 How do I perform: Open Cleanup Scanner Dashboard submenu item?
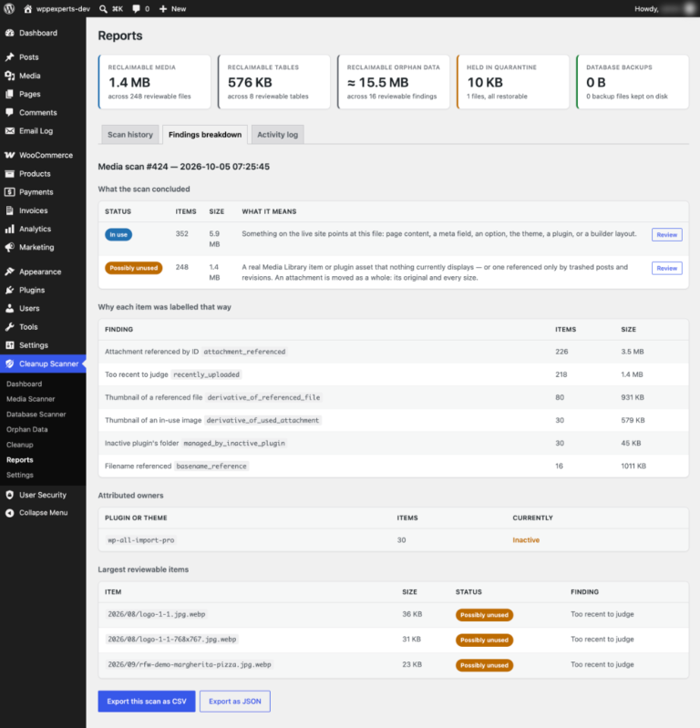[x=25, y=384]
